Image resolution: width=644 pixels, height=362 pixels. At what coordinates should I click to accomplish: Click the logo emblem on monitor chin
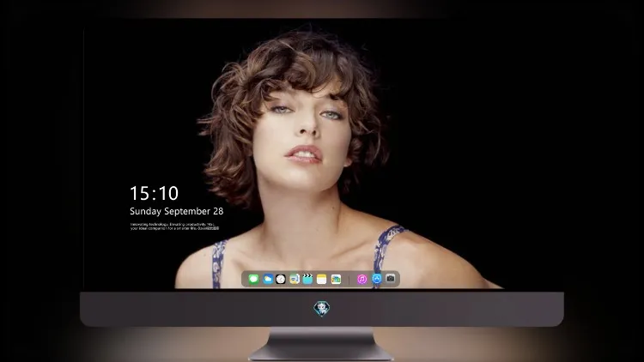click(322, 309)
